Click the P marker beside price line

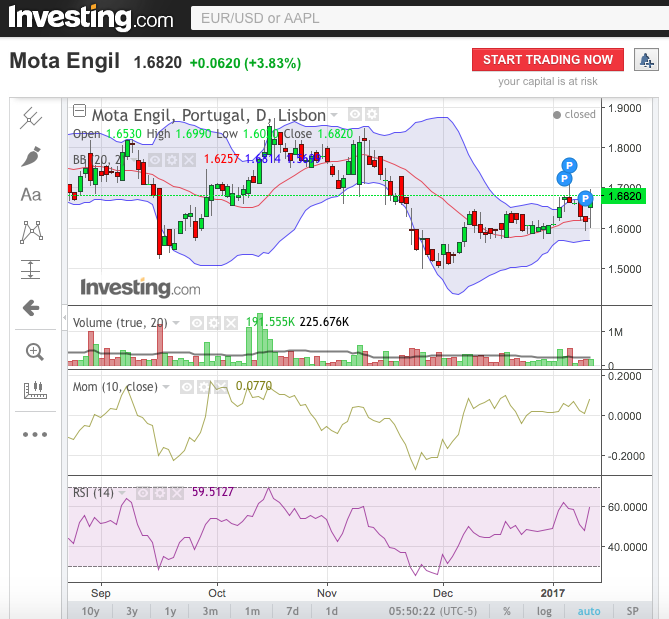[x=585, y=198]
